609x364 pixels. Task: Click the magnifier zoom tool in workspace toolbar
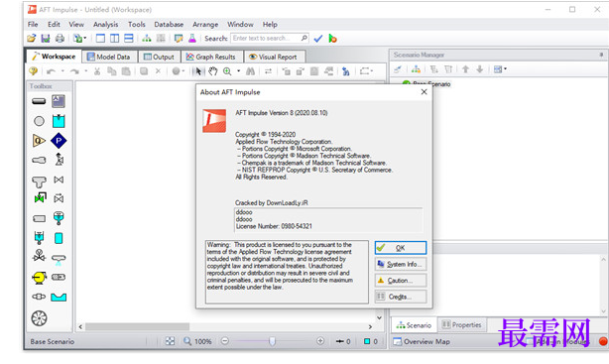227,71
